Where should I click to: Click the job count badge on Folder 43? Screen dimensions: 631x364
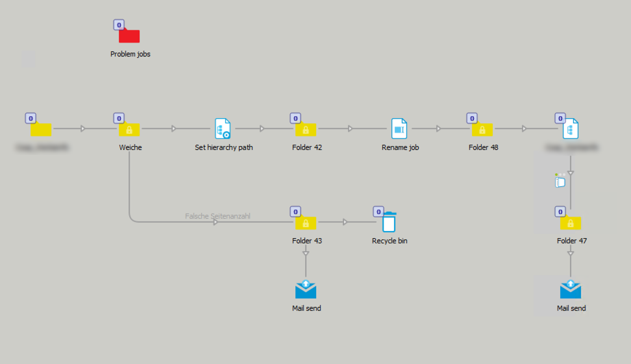[x=295, y=212]
